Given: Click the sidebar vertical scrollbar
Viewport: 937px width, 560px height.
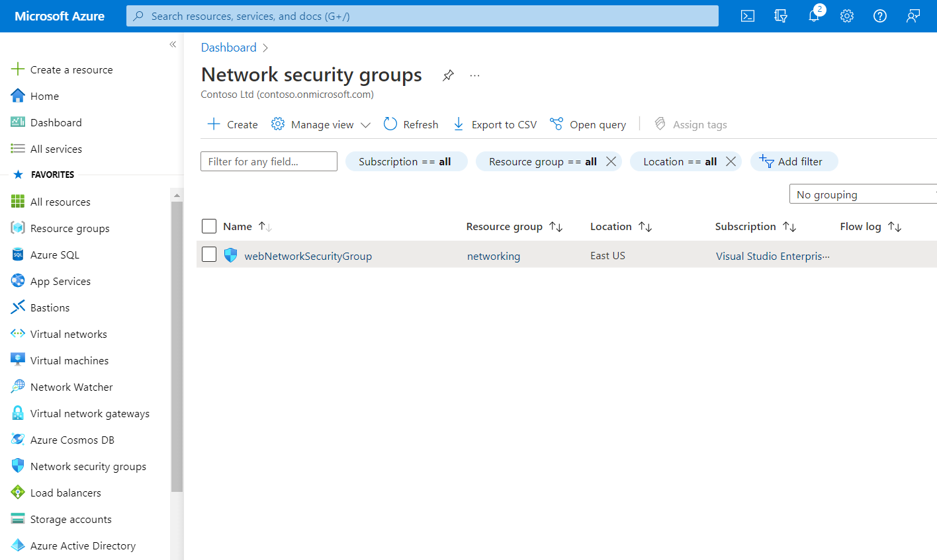Looking at the screenshot, I should point(177,346).
